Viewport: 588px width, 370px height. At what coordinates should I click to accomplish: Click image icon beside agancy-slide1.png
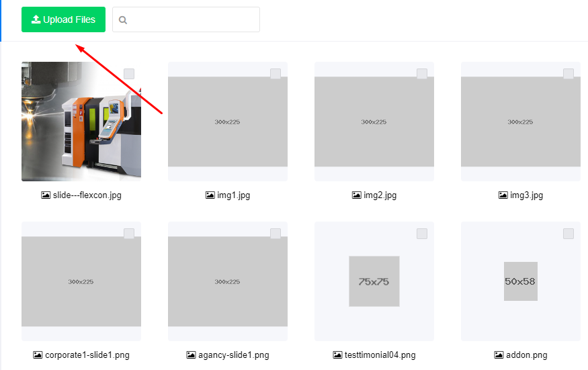tap(191, 355)
